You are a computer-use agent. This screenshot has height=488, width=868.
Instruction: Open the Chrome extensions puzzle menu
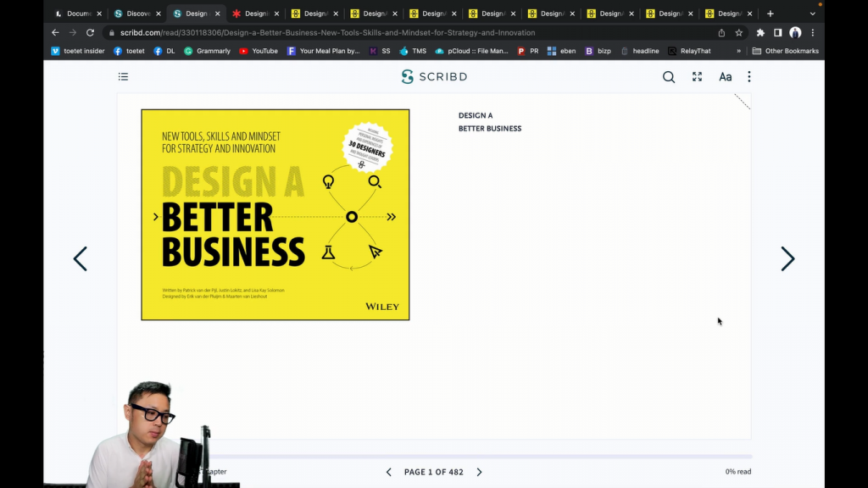click(760, 33)
